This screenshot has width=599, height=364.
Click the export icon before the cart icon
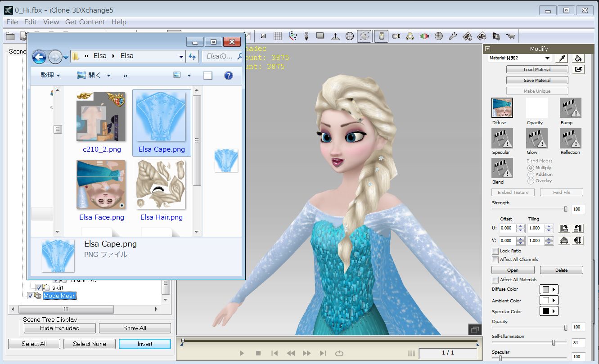(496, 36)
